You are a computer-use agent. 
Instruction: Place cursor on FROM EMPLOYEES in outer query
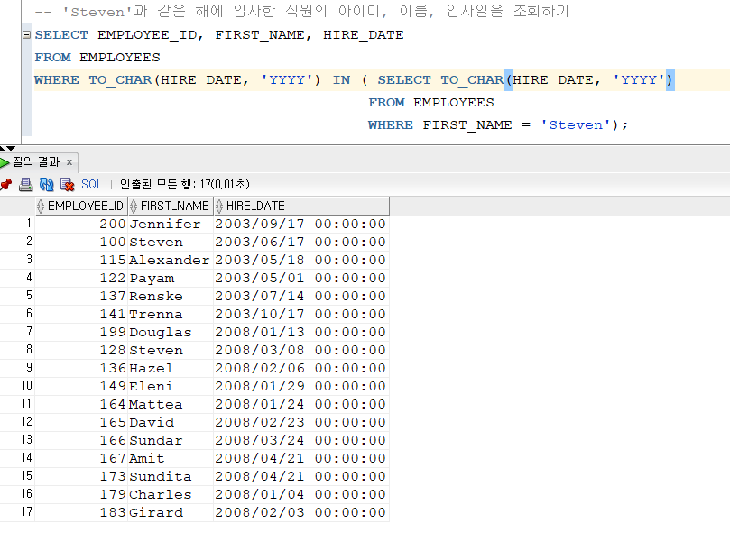pyautogui.click(x=97, y=58)
